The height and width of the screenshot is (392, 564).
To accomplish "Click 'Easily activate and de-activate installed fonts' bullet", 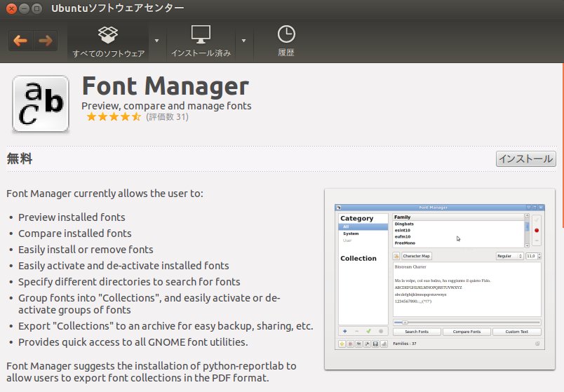I will [123, 266].
